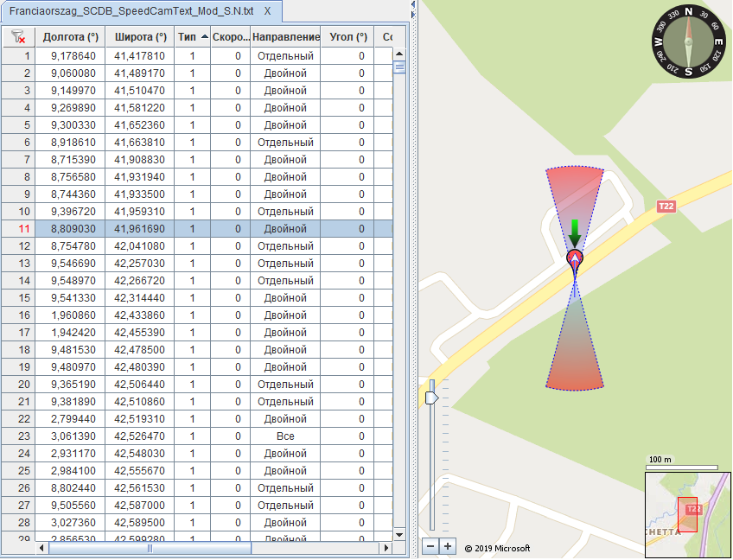Click latitude cell 41,933500
This screenshot has width=733, height=560.
click(x=140, y=194)
